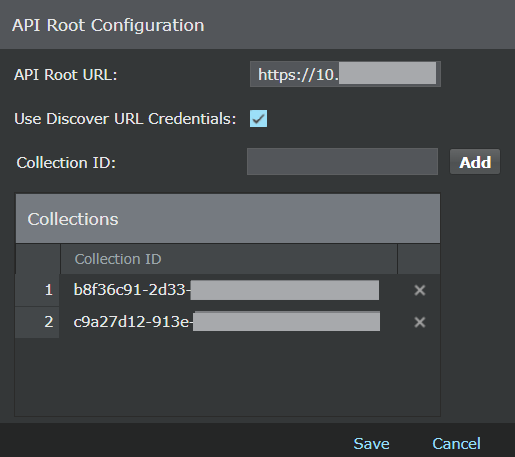Click row number 2 cell

coord(37,322)
